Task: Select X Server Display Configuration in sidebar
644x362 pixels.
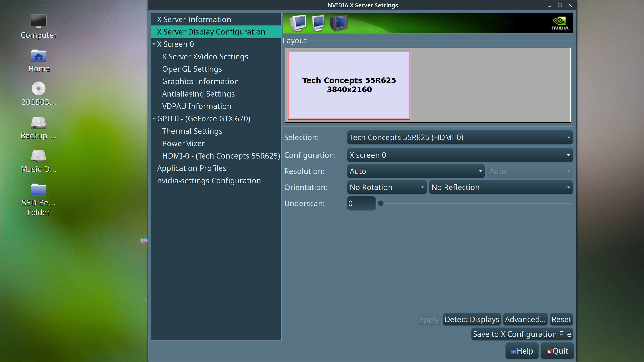Action: 216,32
